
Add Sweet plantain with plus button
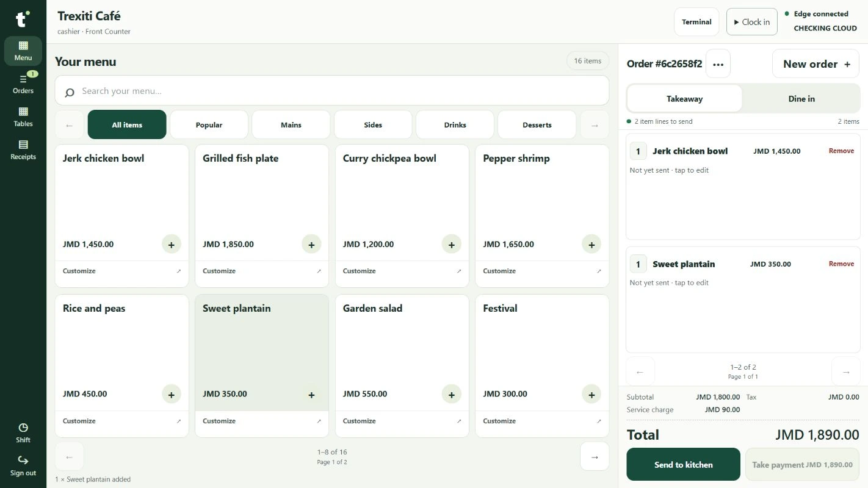click(311, 394)
